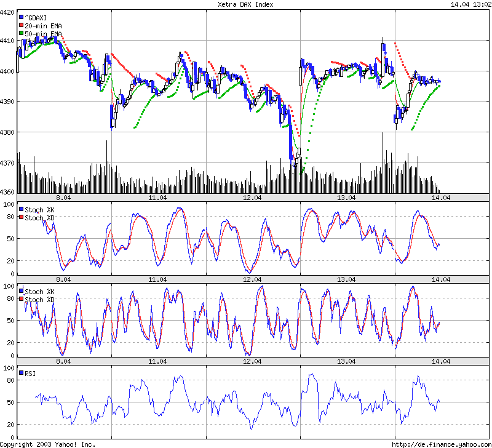This screenshot has width=492, height=448.
Task: Click the Stoch %K icon in second stochastic panel
Action: [x=21, y=290]
